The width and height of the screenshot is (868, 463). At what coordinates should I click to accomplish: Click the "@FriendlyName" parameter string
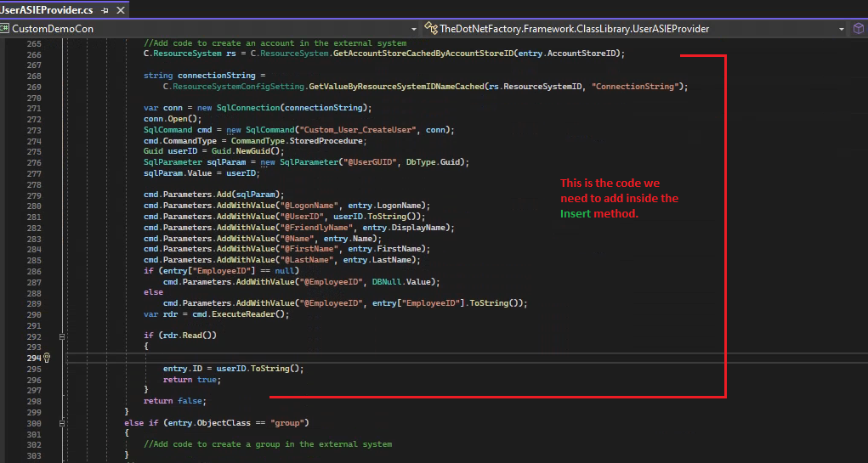click(x=316, y=228)
